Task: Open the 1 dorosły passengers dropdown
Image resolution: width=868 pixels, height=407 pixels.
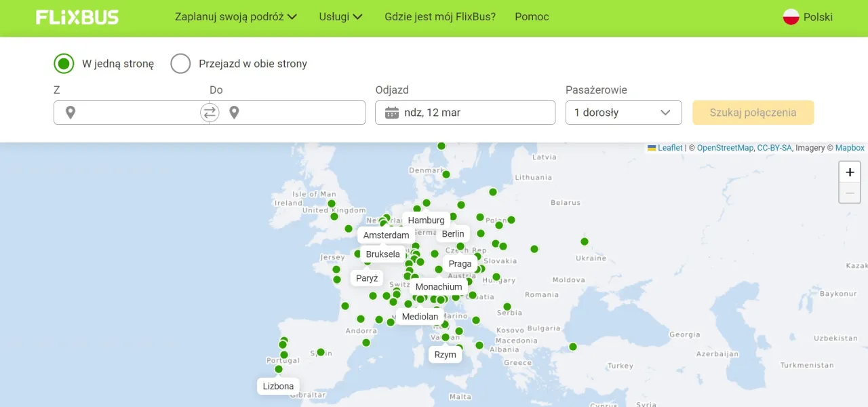Action: click(x=623, y=113)
